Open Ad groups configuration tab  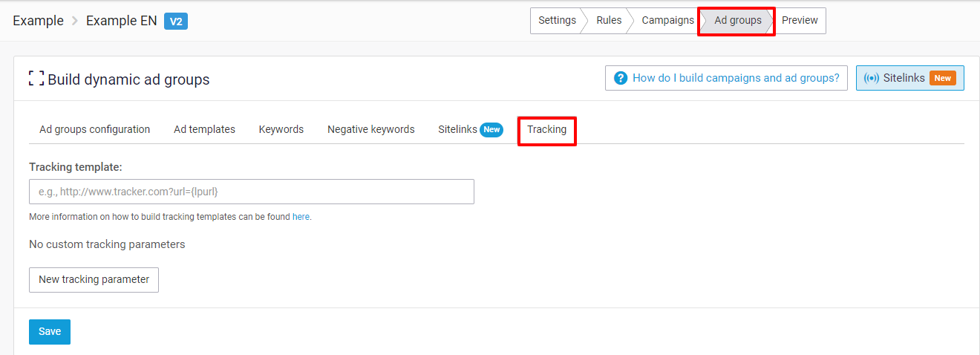pyautogui.click(x=95, y=129)
